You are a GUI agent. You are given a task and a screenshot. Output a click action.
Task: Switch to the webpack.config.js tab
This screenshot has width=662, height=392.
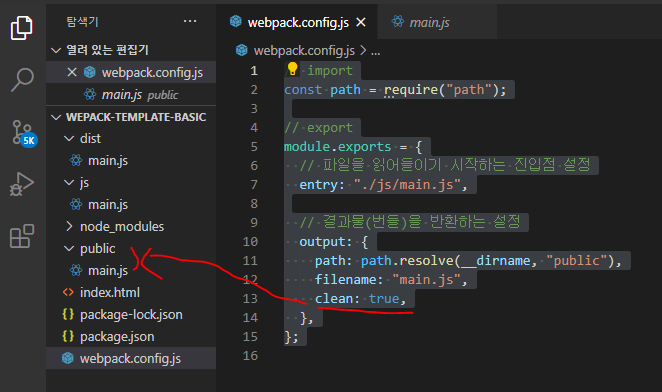(x=298, y=22)
